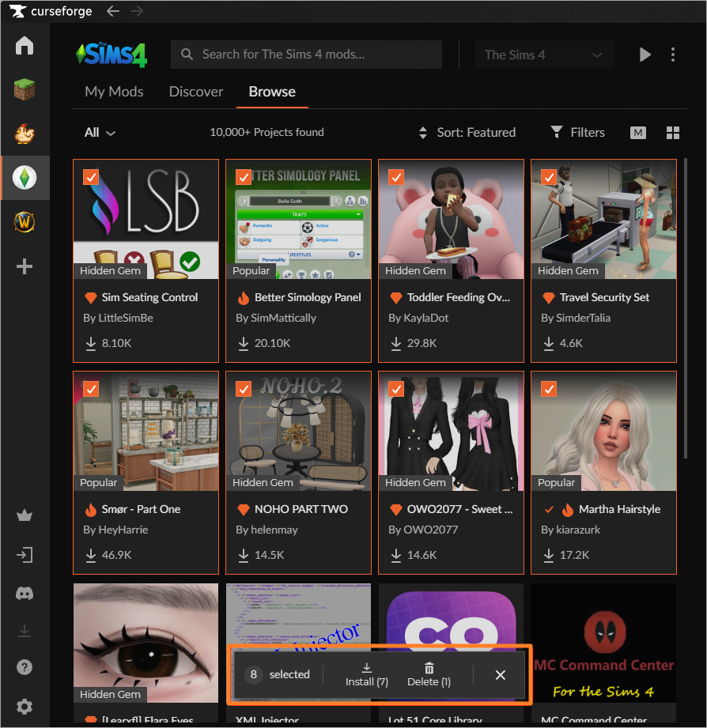
Task: Open author KaylaDot link
Action: [426, 318]
